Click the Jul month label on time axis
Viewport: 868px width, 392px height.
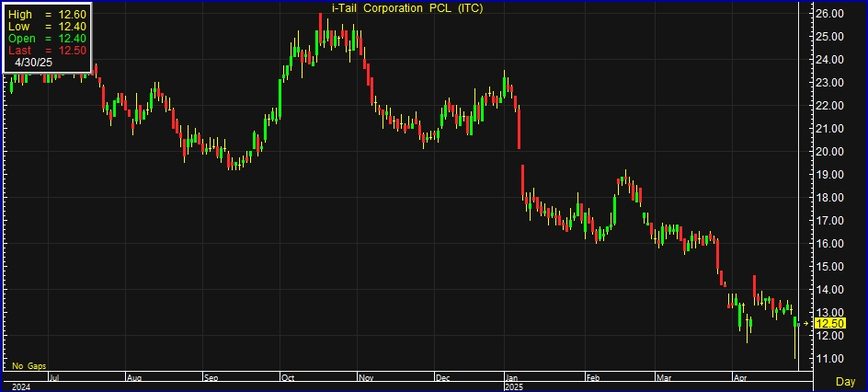point(54,378)
